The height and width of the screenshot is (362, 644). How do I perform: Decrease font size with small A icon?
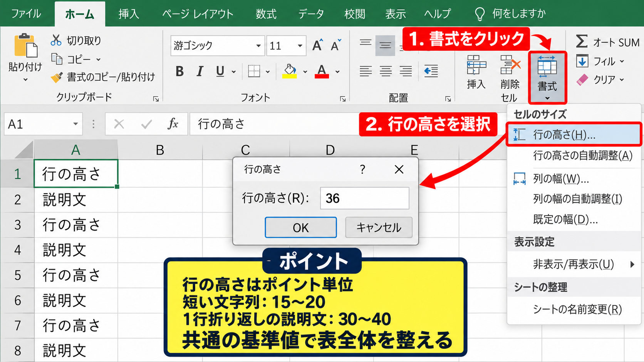point(336,45)
